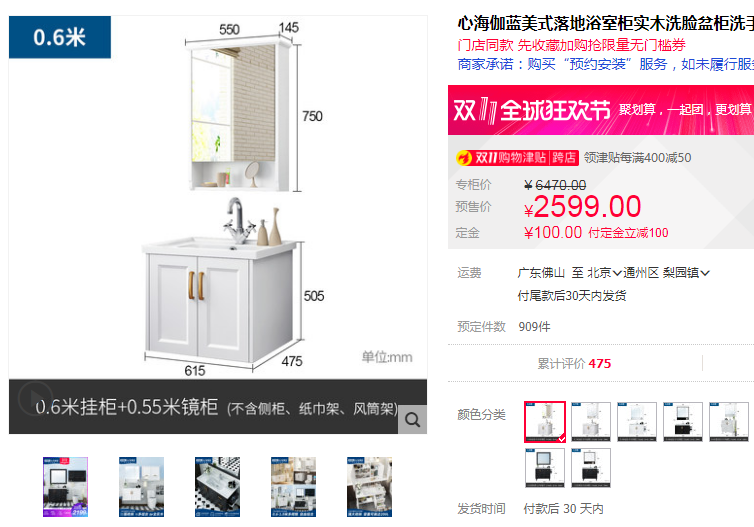Viewport: 754px width, 527px height.
Task: Choose the third color option thumbnail
Action: click(x=637, y=422)
